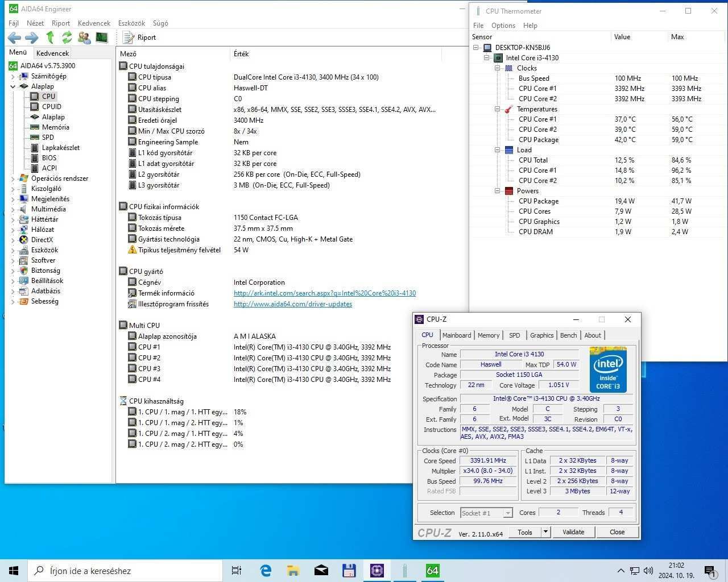This screenshot has width=728, height=582.
Task: Open Options menu in CPU Thermometer
Action: pyautogui.click(x=503, y=26)
